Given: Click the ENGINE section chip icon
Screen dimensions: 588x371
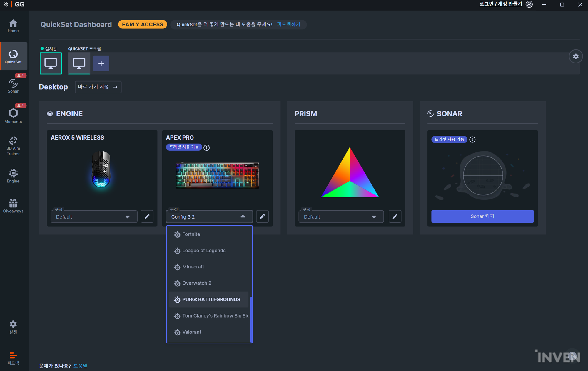Looking at the screenshot, I should point(50,114).
